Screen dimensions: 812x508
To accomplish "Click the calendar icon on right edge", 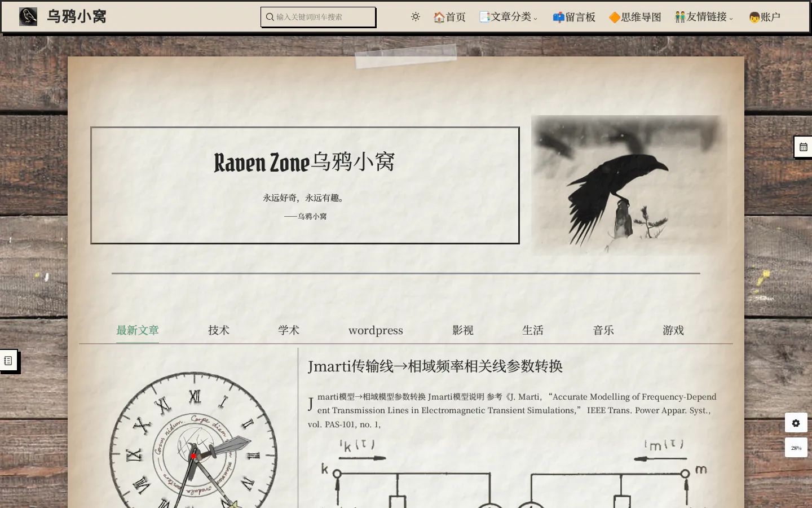I will tap(804, 147).
